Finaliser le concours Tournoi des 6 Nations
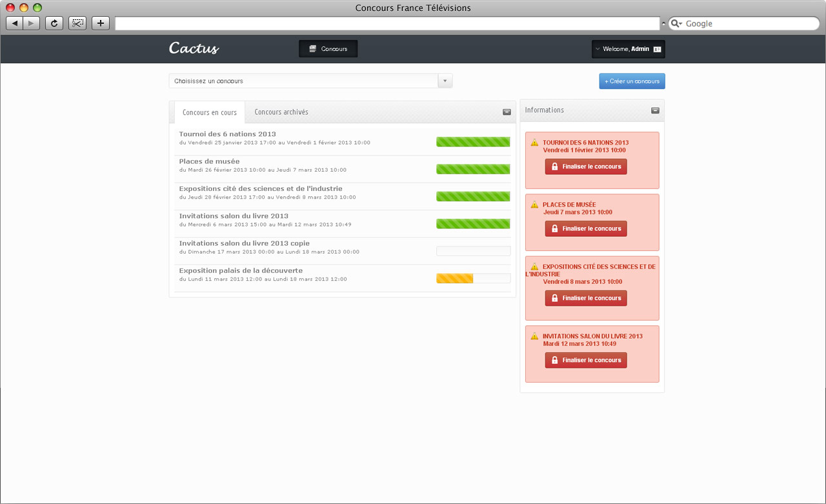 click(586, 166)
